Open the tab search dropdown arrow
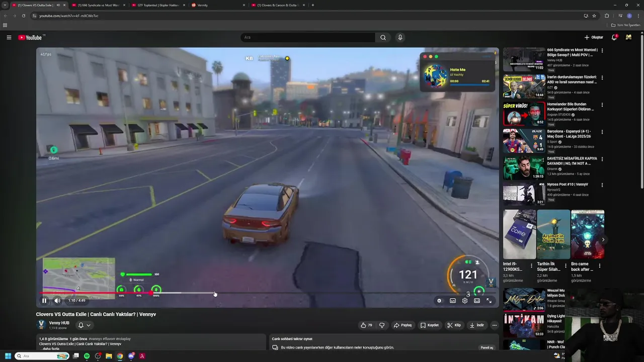This screenshot has width=644, height=362. [5, 5]
